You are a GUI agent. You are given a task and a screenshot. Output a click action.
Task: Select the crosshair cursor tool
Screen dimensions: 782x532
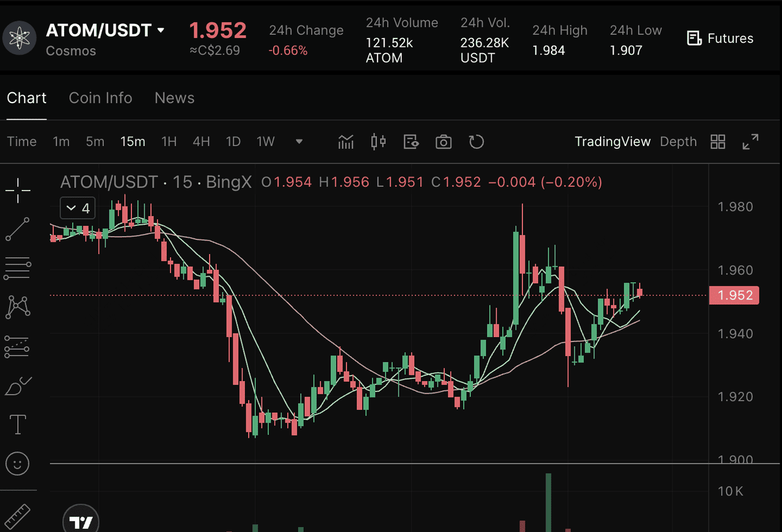18,191
